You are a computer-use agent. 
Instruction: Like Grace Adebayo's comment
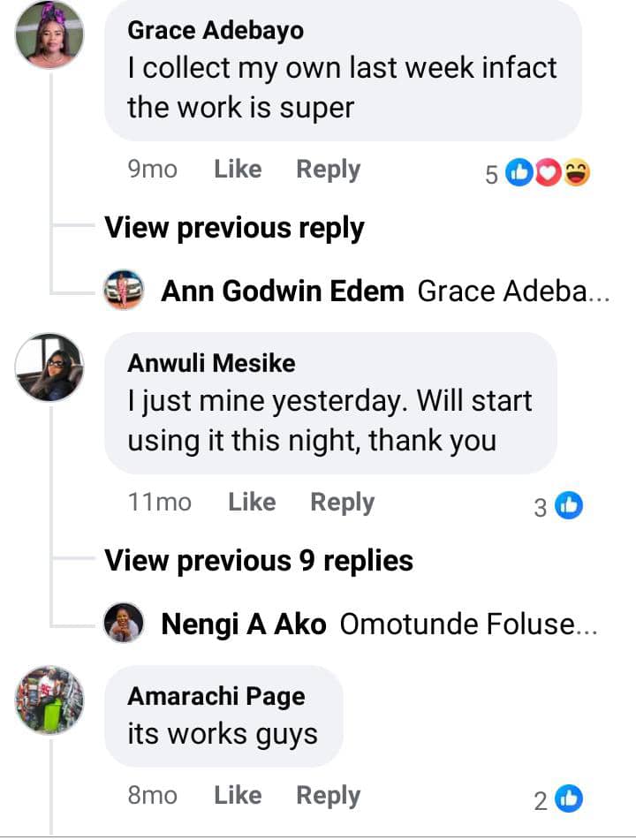pyautogui.click(x=238, y=170)
